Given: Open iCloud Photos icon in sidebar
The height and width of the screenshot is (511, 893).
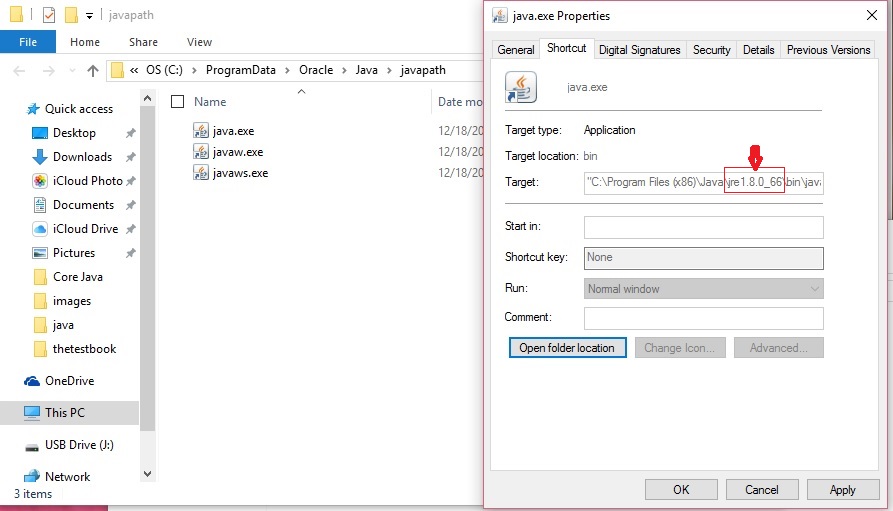Looking at the screenshot, I should 40,181.
